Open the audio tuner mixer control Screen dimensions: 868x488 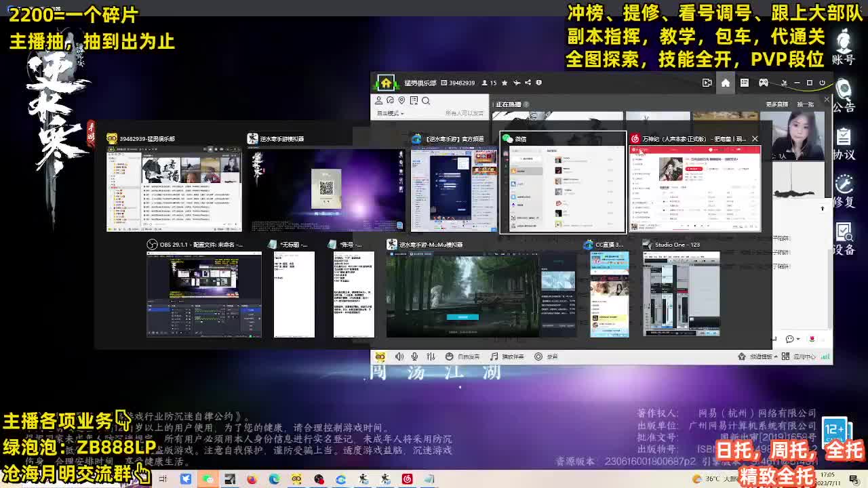(431, 357)
